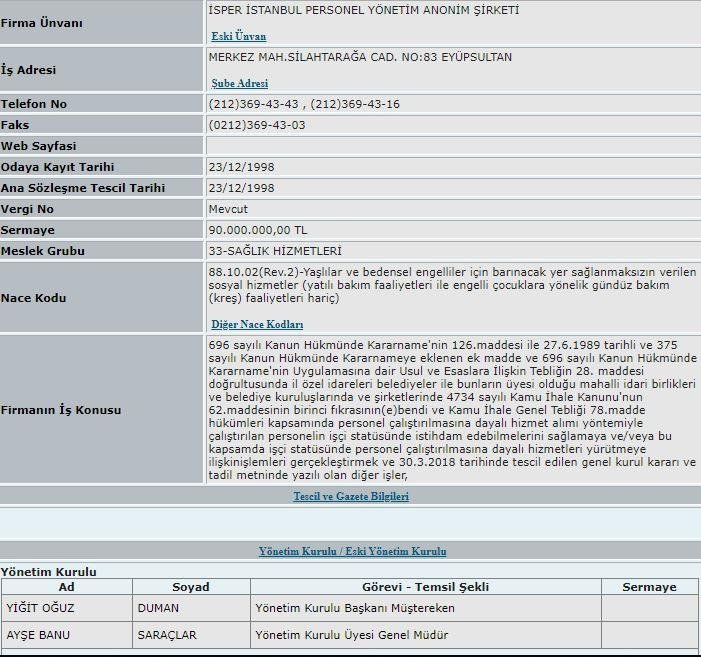Click the Şube Adresi link

239,84
